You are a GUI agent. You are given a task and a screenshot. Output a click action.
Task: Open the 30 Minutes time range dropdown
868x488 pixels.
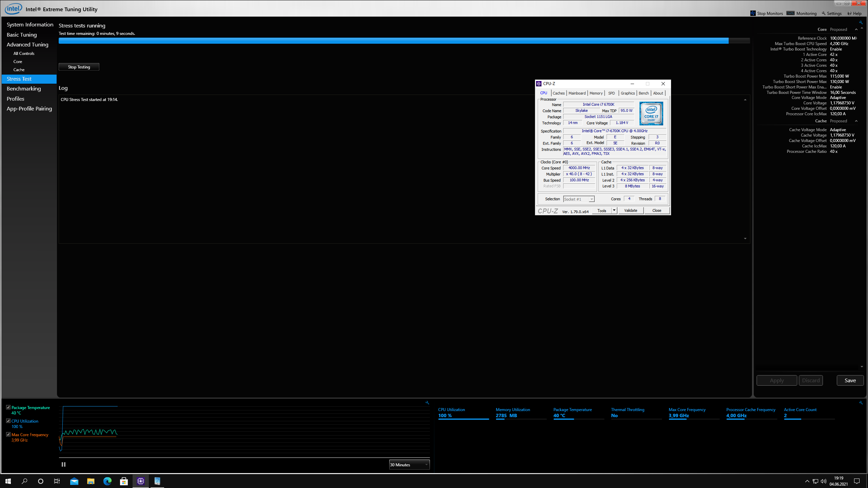tap(409, 465)
